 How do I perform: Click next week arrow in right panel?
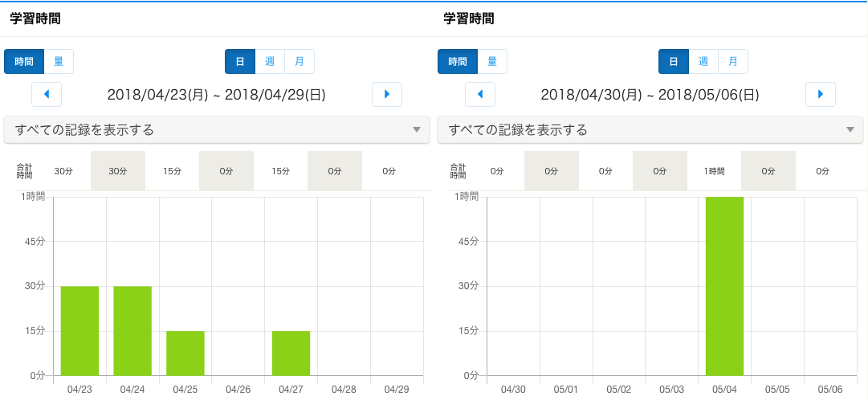click(x=821, y=94)
